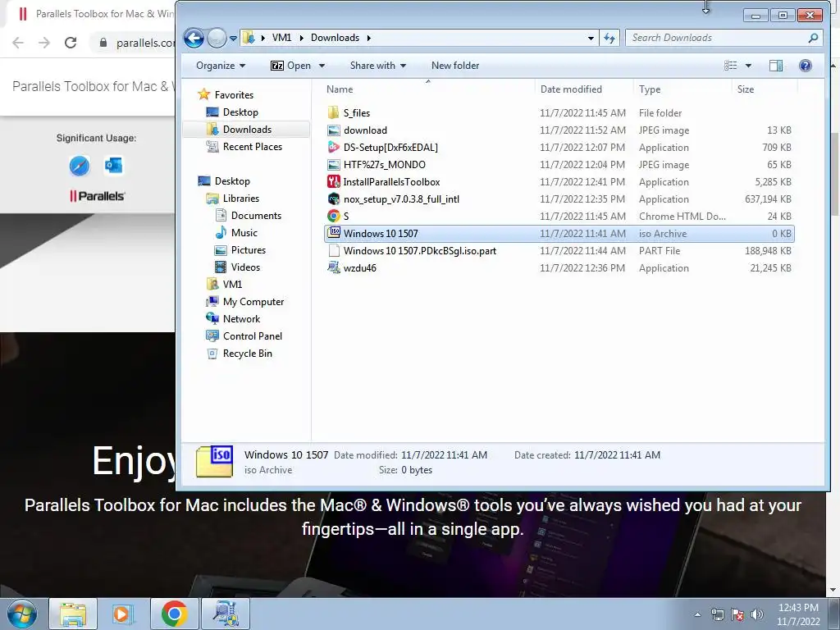Viewport: 840px width, 630px height.
Task: Click the search magnifier icon
Action: [813, 38]
